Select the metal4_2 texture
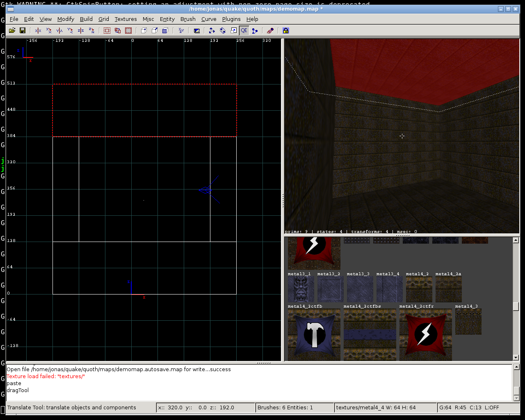This screenshot has height=420, width=525. click(x=419, y=289)
